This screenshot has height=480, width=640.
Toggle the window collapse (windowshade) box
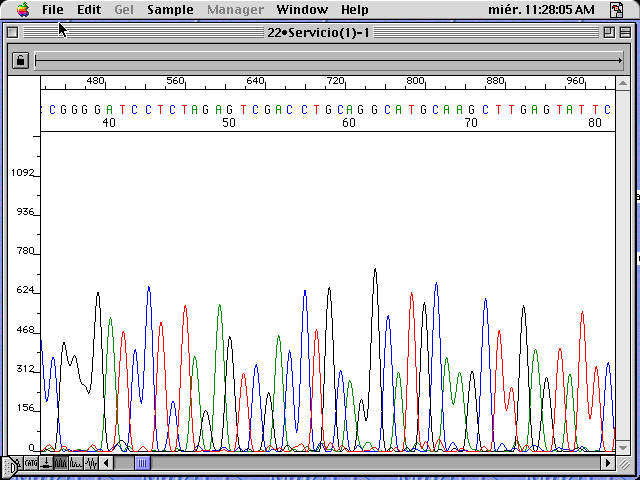[626, 32]
